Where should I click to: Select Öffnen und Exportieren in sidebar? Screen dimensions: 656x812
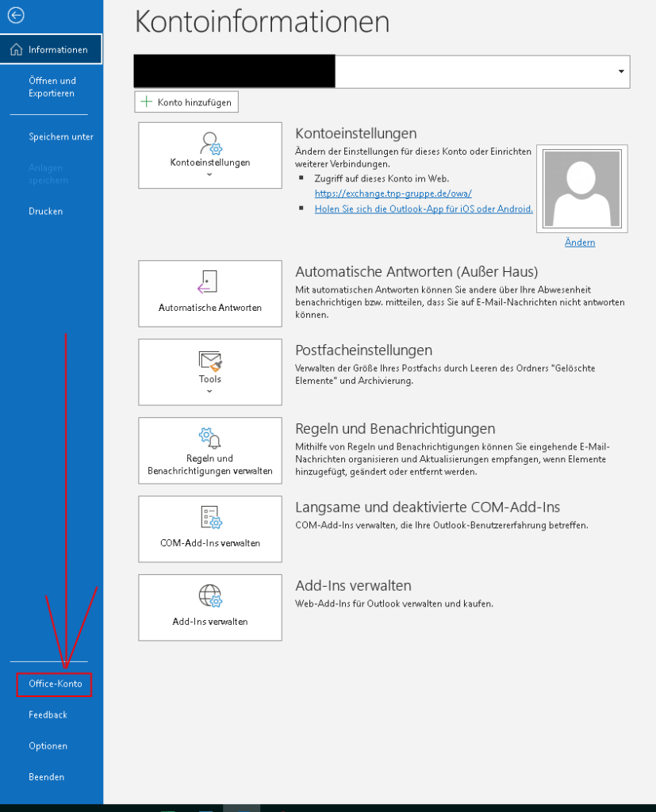click(x=52, y=87)
